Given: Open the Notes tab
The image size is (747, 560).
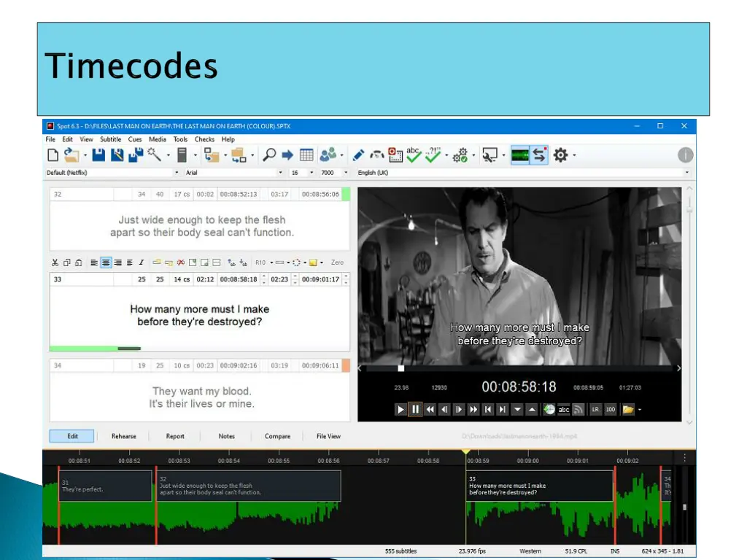Looking at the screenshot, I should coord(226,436).
